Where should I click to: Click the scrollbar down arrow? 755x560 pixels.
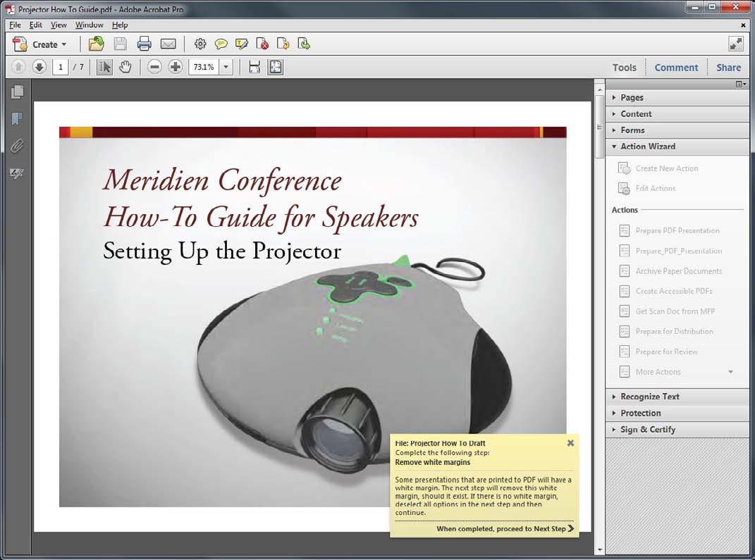coord(599,549)
